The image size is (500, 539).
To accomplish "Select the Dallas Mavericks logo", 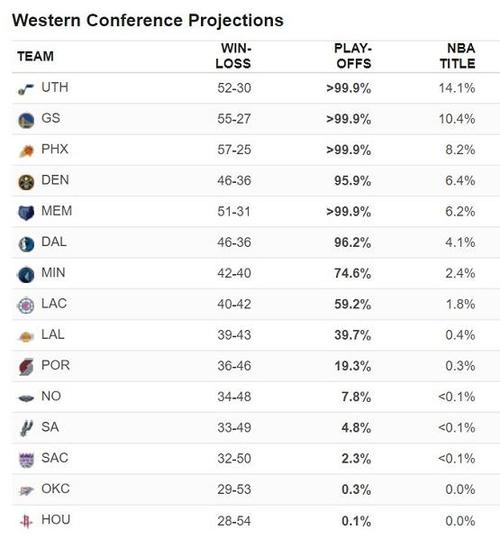I will tap(26, 244).
